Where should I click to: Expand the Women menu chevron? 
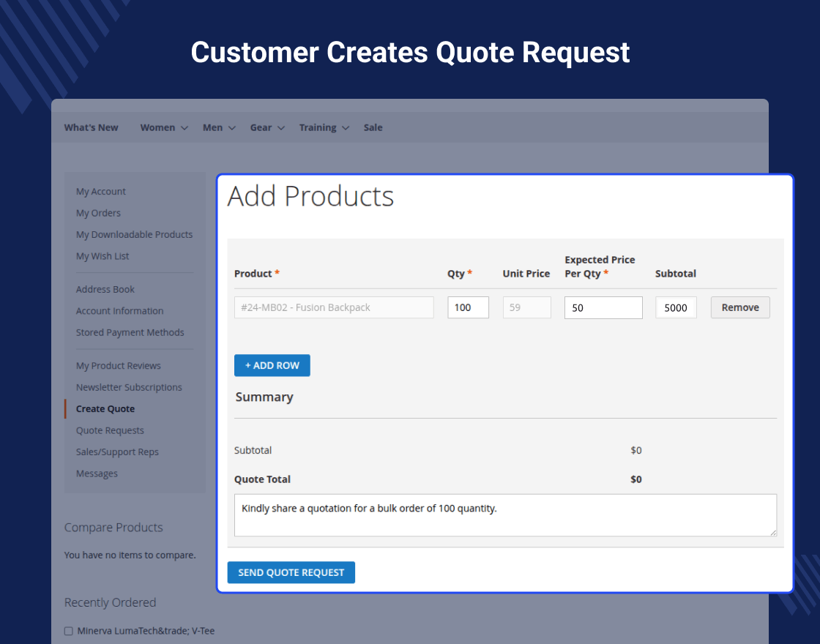click(x=184, y=128)
